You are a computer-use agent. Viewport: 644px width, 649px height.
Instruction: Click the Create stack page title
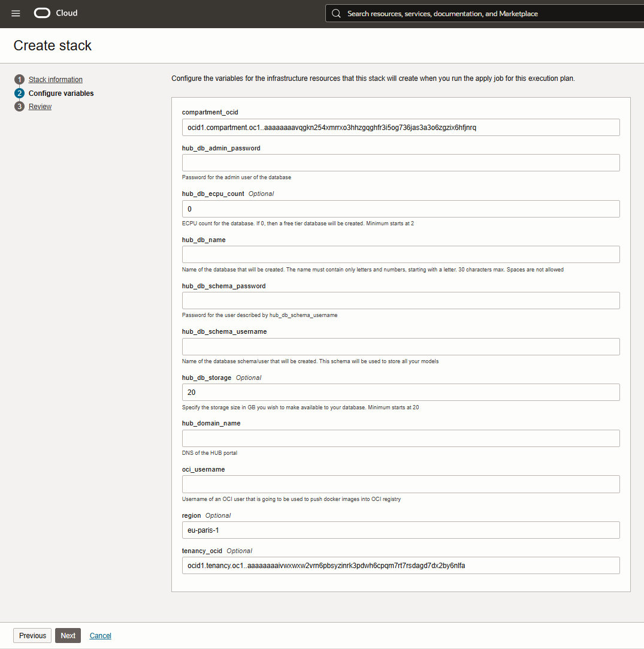(x=52, y=46)
